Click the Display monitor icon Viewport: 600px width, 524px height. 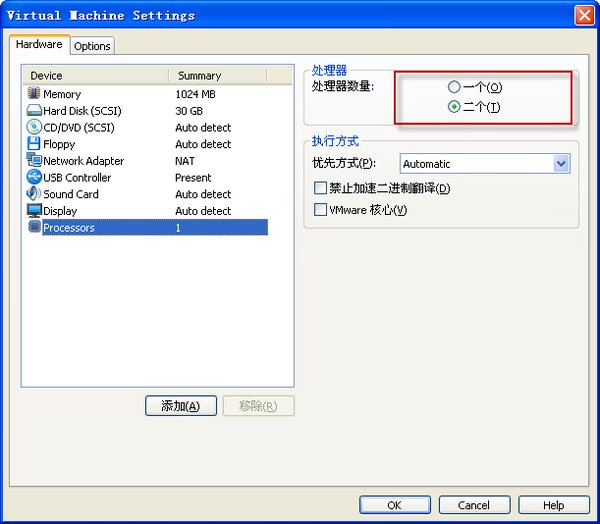[34, 210]
